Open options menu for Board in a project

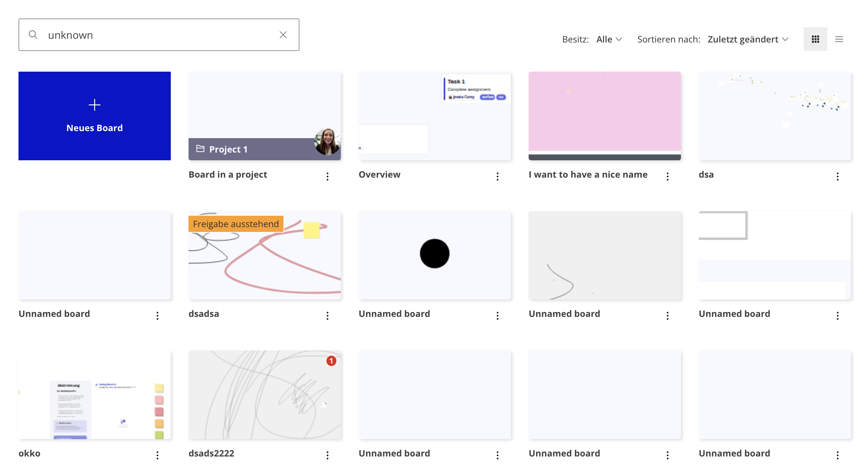[328, 177]
